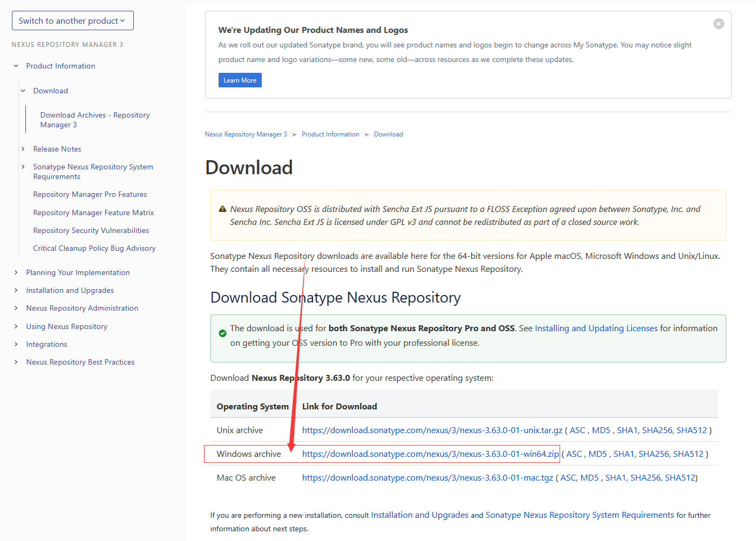756x541 pixels.
Task: Open SHA512 checksum for Windows archive
Action: coord(689,454)
